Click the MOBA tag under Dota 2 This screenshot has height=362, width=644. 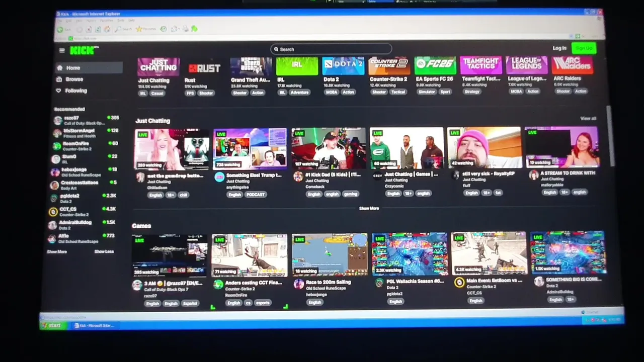pos(332,93)
